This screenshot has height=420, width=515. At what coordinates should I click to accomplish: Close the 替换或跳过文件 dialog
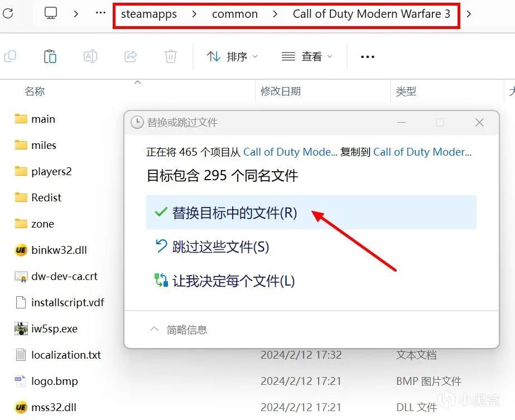point(479,123)
